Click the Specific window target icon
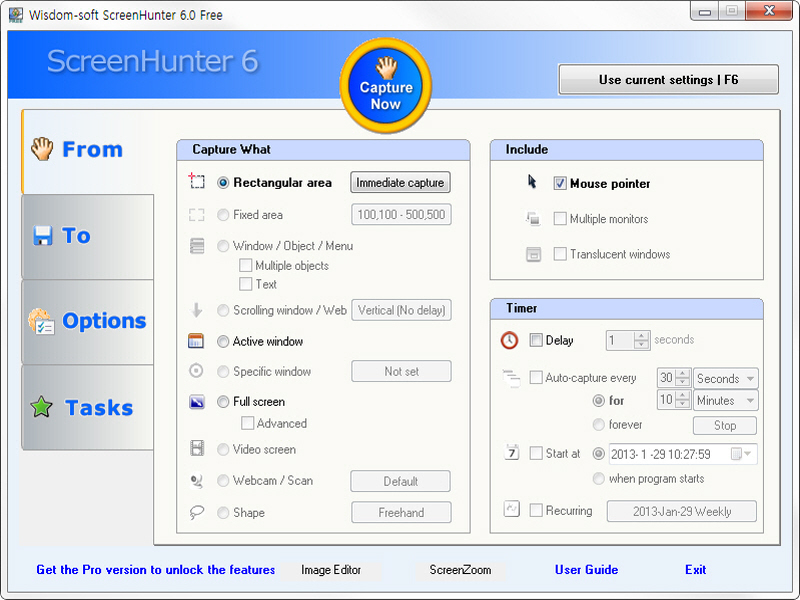 tap(196, 370)
